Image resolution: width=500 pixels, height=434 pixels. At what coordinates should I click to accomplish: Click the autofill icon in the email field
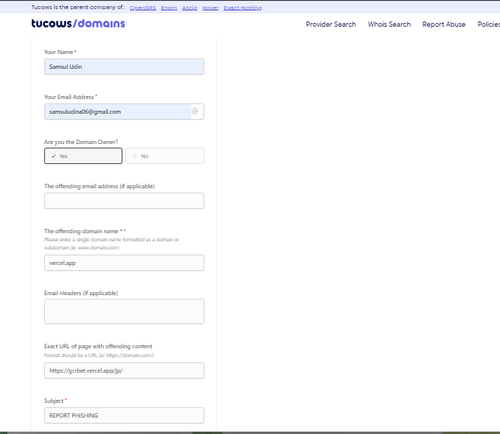[x=195, y=111]
